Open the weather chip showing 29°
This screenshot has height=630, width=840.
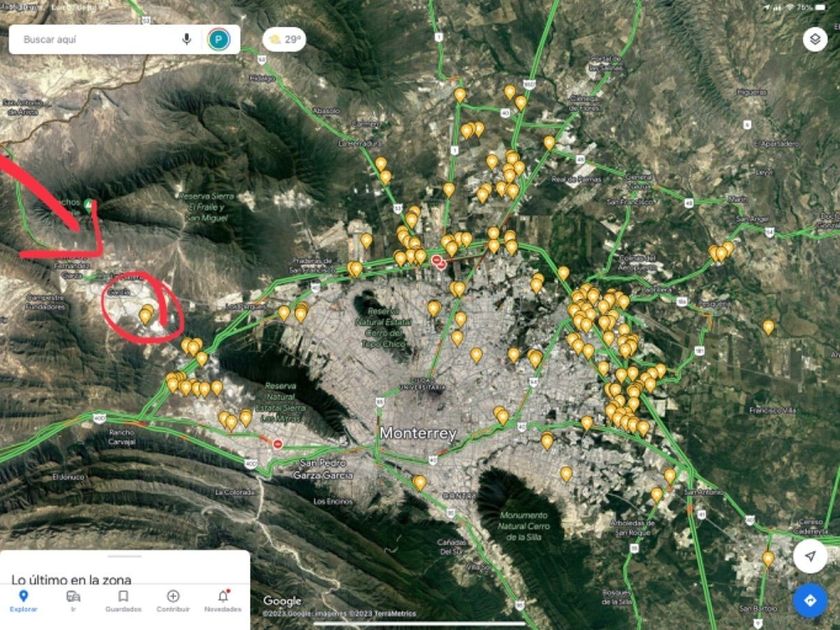(x=284, y=40)
